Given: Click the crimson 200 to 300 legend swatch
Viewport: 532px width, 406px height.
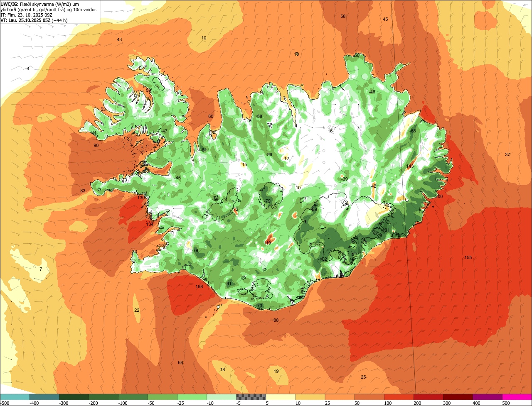Looking at the screenshot, I should [428, 397].
